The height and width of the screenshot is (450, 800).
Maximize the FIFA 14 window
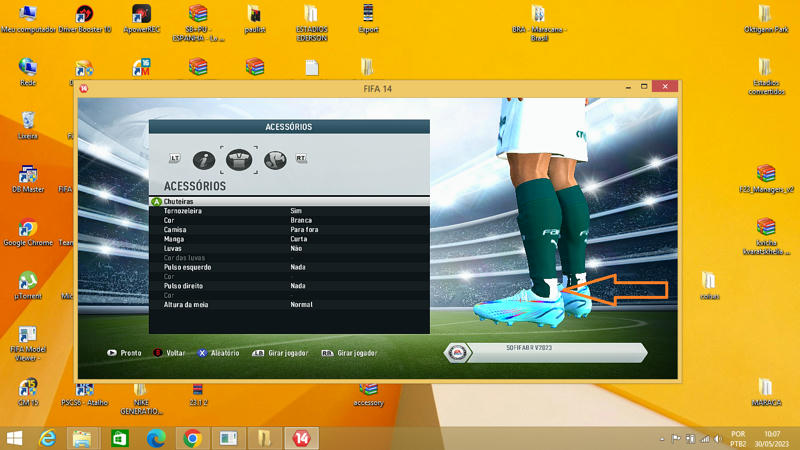point(644,87)
